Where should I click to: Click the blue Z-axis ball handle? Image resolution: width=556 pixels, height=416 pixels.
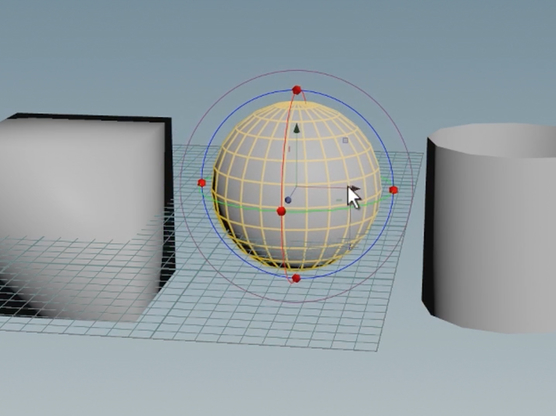tap(288, 200)
